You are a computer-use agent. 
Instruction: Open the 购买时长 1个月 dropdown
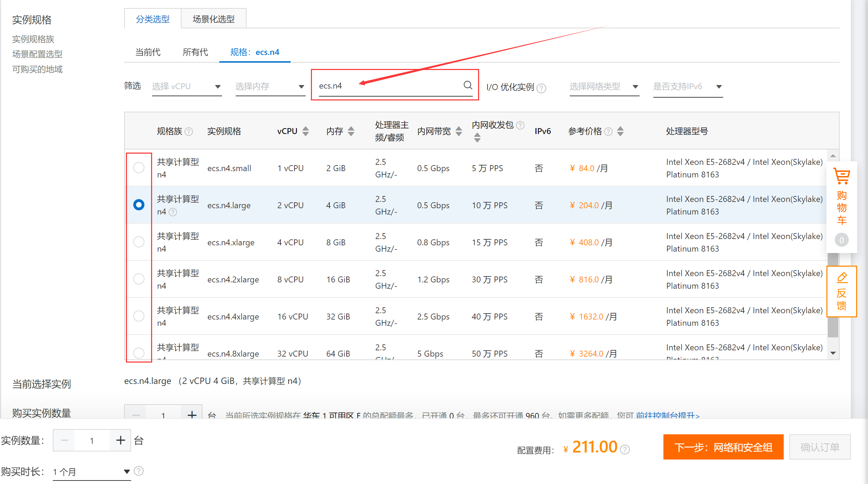[x=92, y=472]
